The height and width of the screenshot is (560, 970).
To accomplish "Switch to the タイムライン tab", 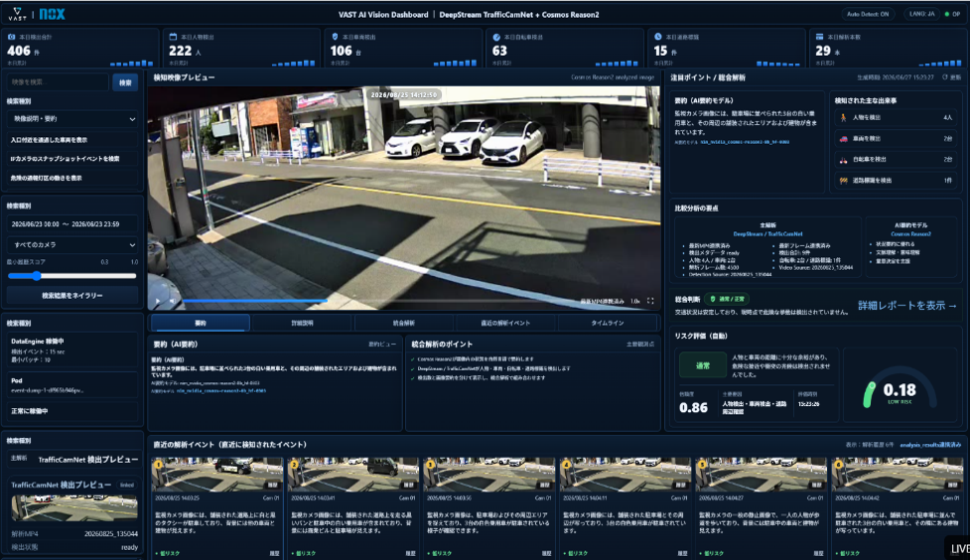I will click(607, 323).
